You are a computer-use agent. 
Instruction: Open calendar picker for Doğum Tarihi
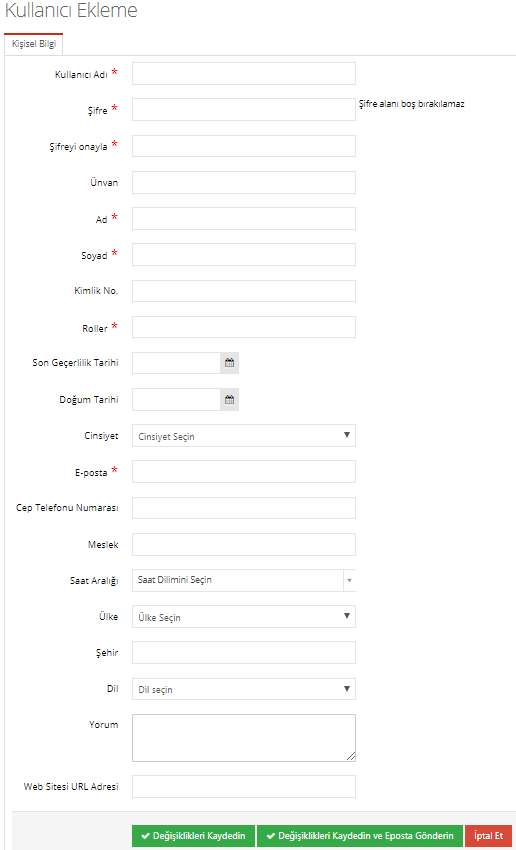[x=229, y=400]
